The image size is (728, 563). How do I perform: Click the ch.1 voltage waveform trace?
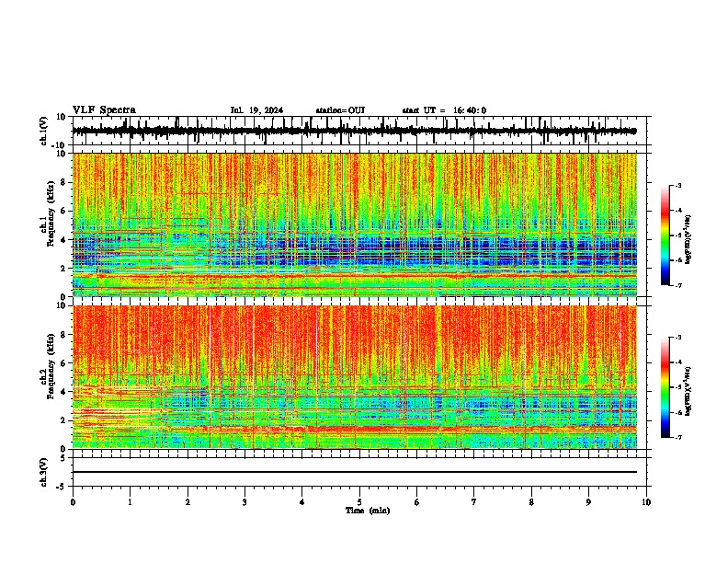(354, 131)
